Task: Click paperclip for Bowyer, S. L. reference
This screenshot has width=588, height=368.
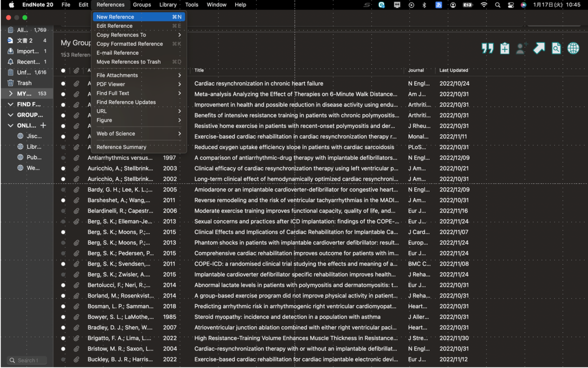Action: pos(76,317)
